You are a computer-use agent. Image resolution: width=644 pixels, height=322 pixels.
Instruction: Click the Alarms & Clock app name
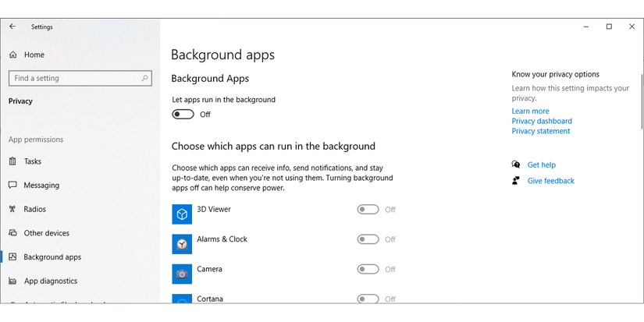pyautogui.click(x=222, y=239)
